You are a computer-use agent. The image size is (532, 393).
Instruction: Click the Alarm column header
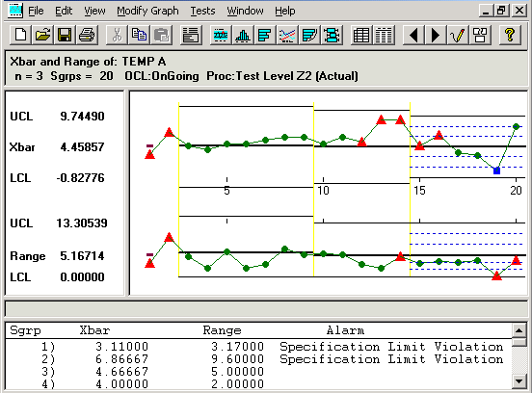(x=345, y=330)
